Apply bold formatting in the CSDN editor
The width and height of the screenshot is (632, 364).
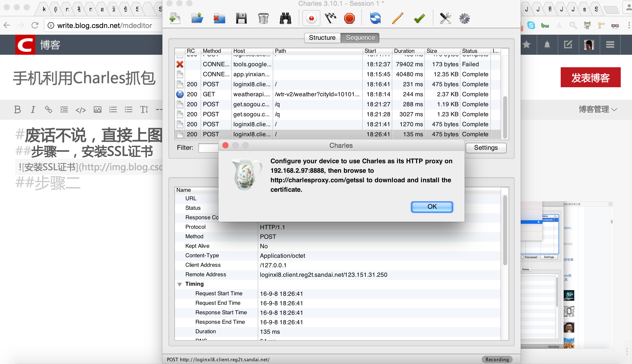point(18,109)
